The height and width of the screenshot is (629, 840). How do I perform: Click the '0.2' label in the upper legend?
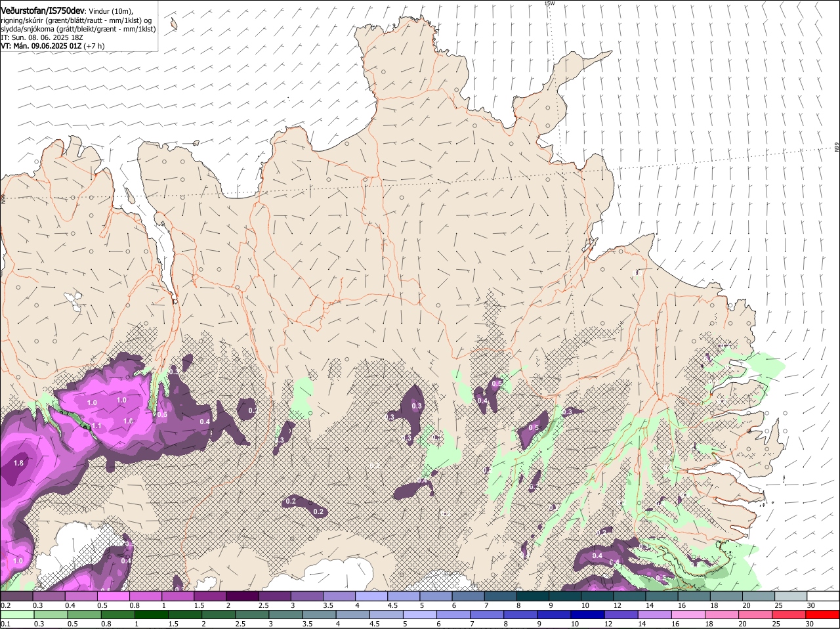pos(5,605)
